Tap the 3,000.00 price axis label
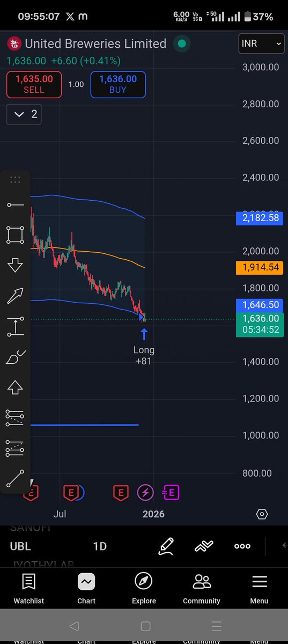The height and width of the screenshot is (644, 288). click(261, 67)
